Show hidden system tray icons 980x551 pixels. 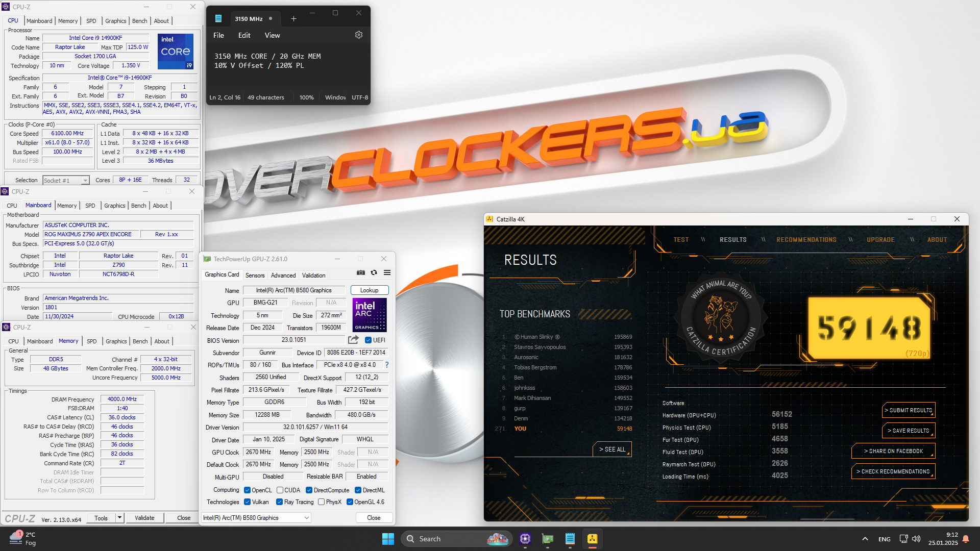[x=865, y=539]
